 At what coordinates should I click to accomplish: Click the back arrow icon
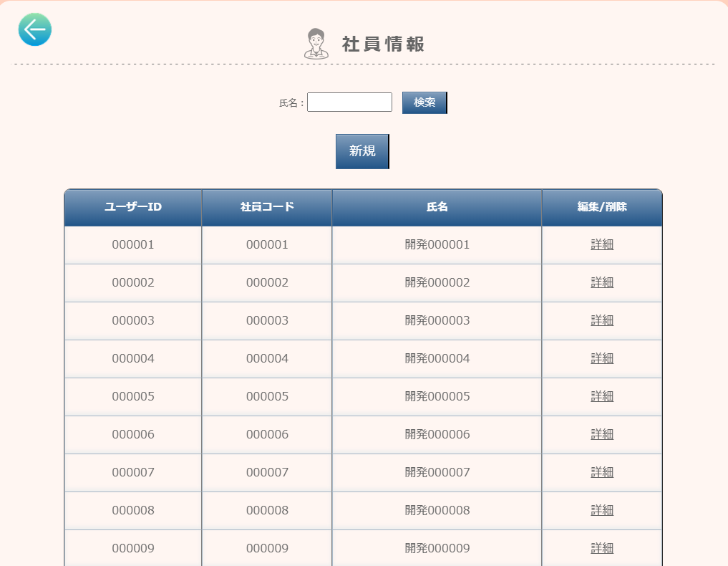coord(34,29)
